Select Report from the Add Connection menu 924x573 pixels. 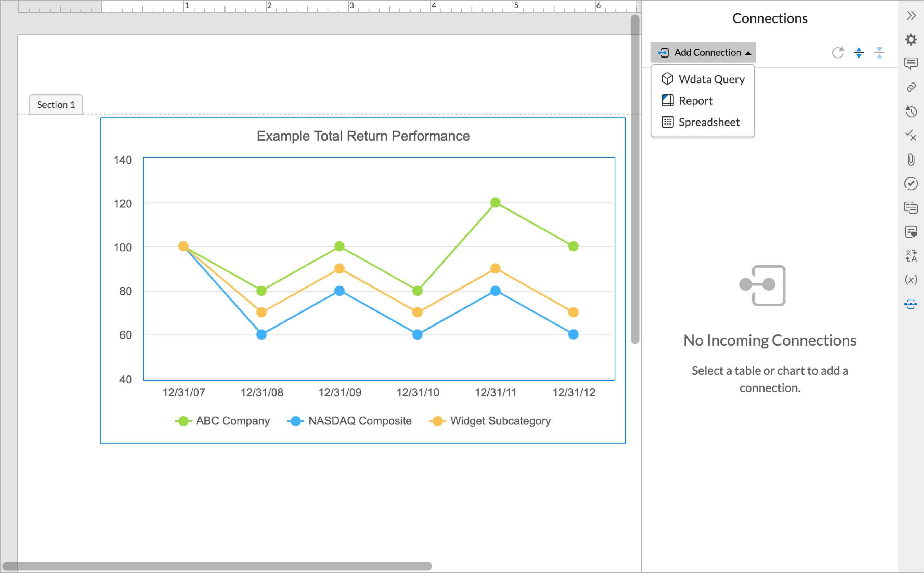[694, 100]
